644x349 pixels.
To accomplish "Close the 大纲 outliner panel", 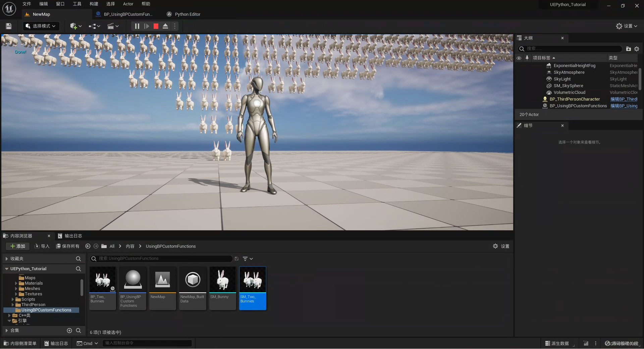I will point(562,38).
